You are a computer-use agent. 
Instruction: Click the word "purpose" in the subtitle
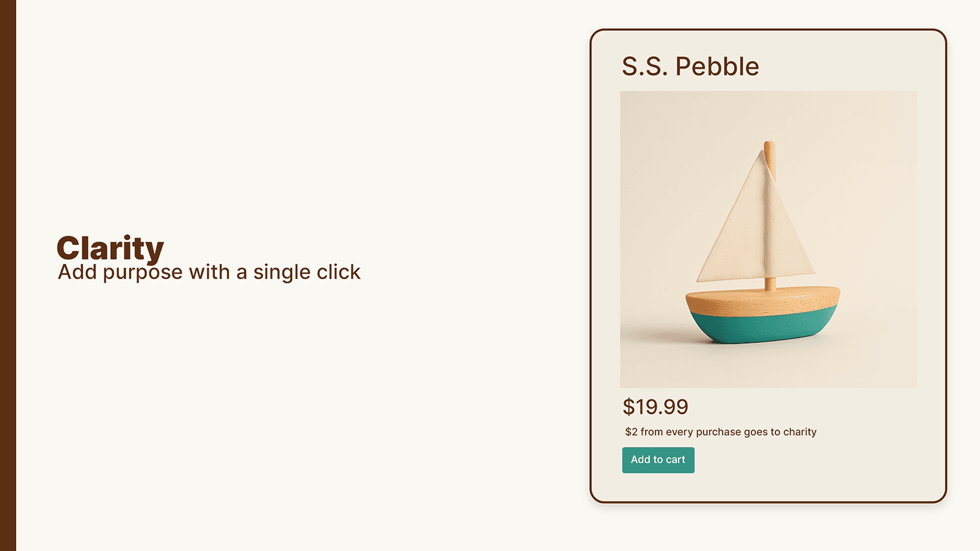click(x=143, y=272)
